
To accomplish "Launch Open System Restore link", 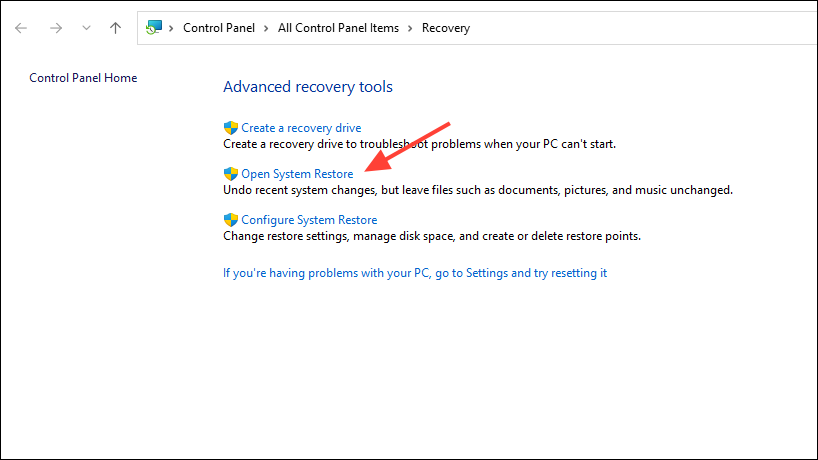I will point(297,174).
